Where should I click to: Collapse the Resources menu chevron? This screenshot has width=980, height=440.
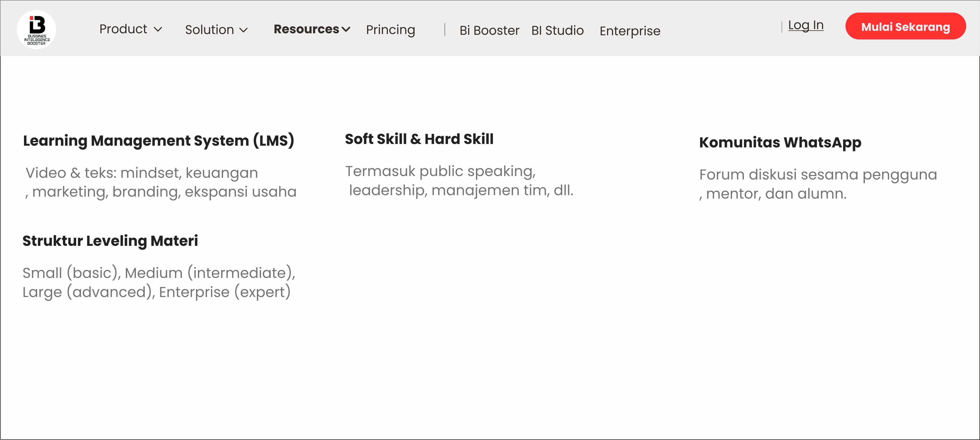coord(346,29)
